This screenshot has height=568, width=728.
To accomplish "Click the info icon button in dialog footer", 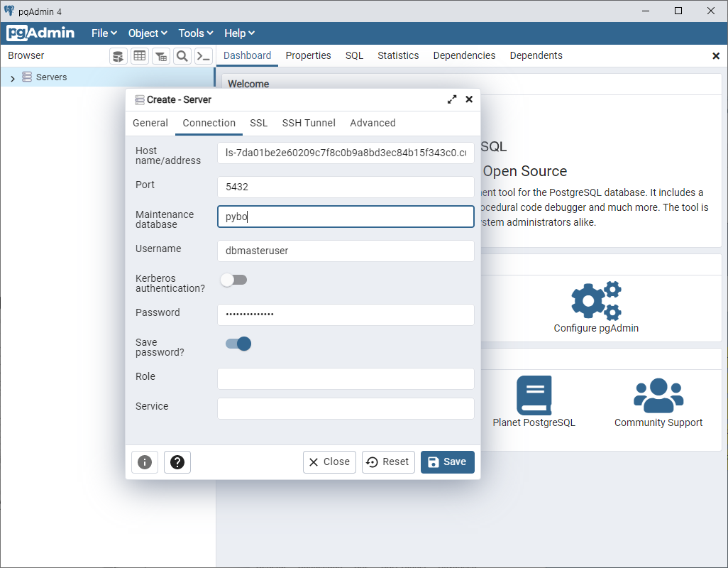I will pyautogui.click(x=145, y=462).
